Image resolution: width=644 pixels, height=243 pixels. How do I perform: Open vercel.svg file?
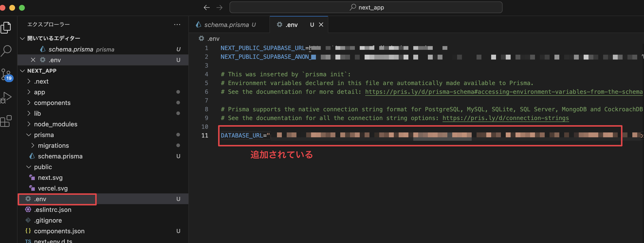tap(103, 188)
